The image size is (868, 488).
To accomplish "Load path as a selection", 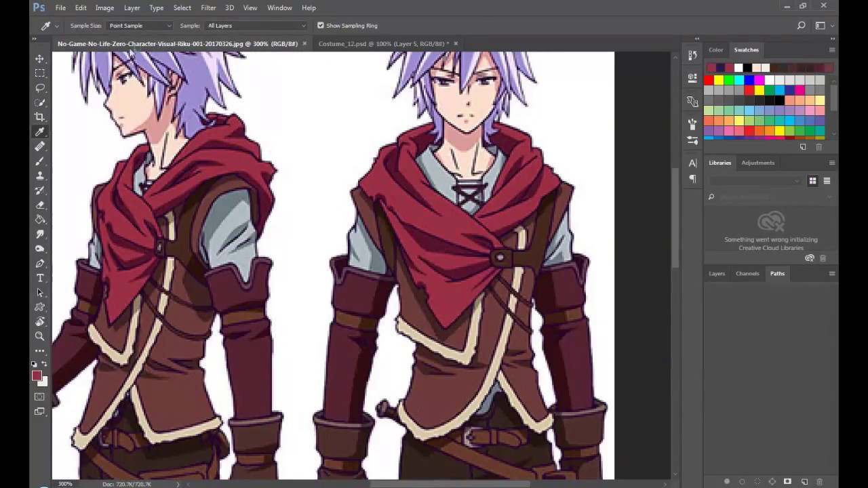I will [757, 482].
